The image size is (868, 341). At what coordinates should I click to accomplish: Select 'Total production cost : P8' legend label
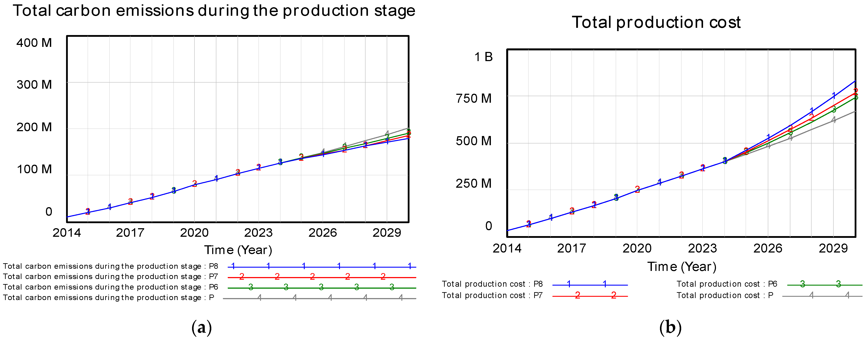coord(492,284)
